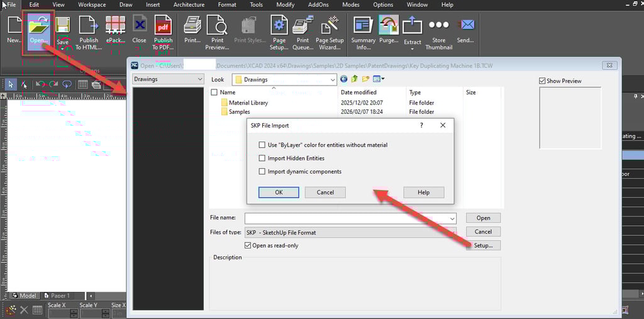Click the wand icon beside inspector bar X
644x319 pixels.
point(11,310)
